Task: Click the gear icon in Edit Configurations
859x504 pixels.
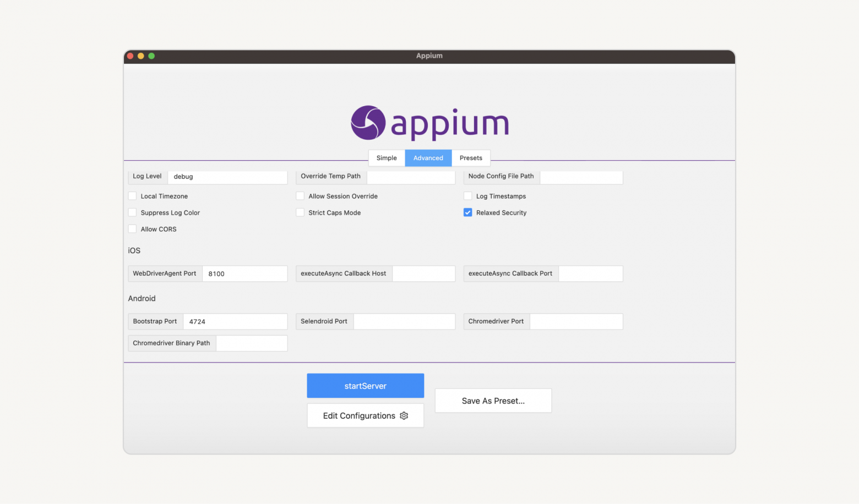Action: 404,416
